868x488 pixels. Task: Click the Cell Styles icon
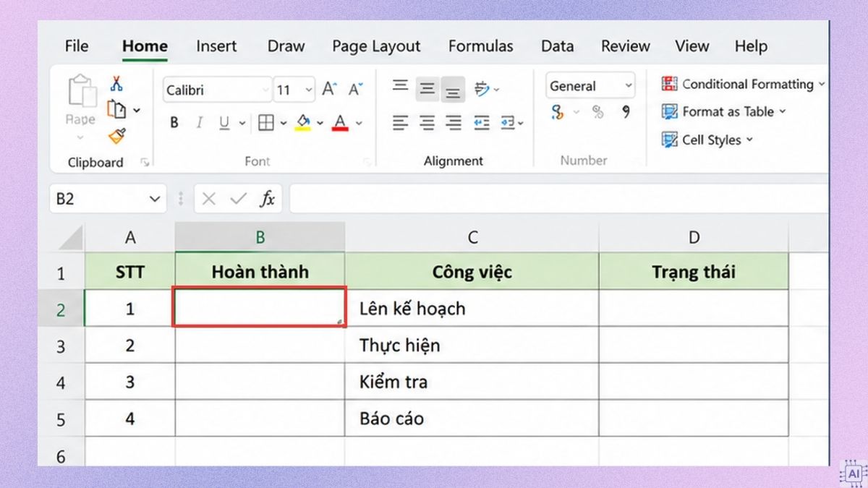[669, 140]
